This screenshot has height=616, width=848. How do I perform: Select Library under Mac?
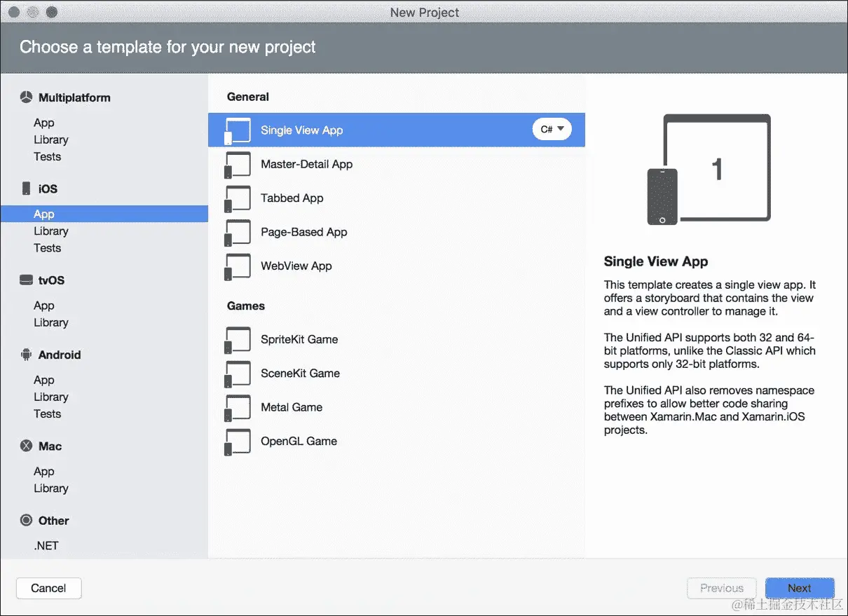tap(51, 488)
